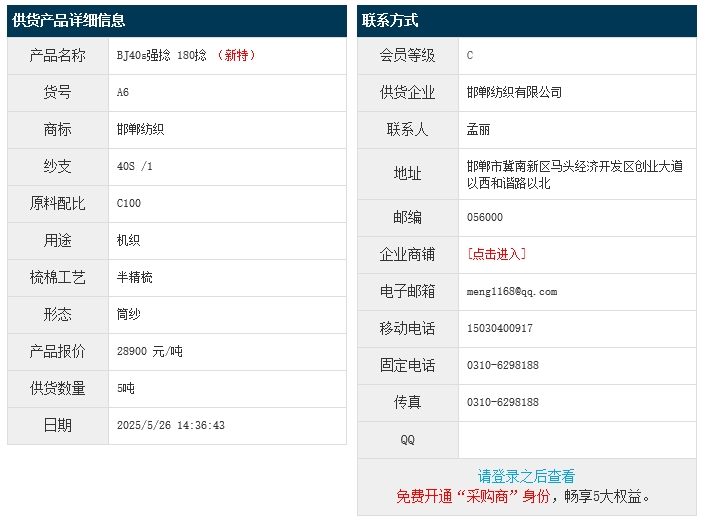The height and width of the screenshot is (524, 703).
Task: Select the postal code 056000
Action: point(485,217)
